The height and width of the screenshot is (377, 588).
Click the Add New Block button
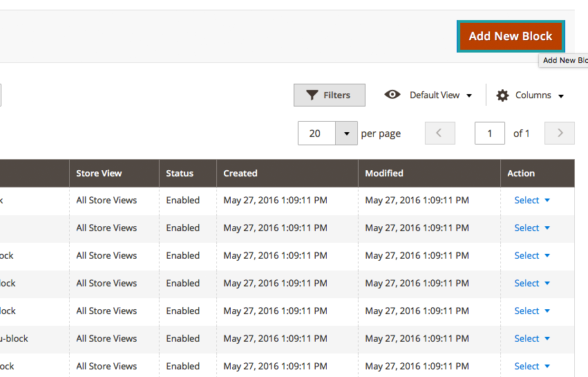[x=510, y=36]
